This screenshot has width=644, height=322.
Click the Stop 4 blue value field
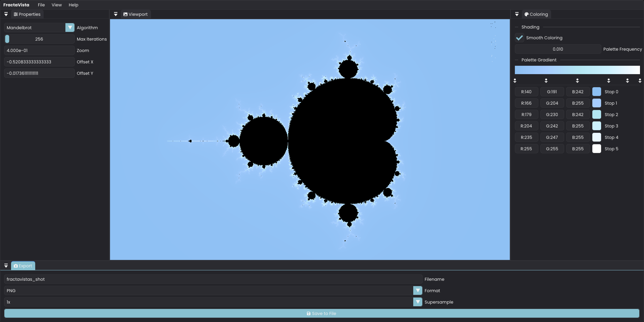pyautogui.click(x=578, y=137)
